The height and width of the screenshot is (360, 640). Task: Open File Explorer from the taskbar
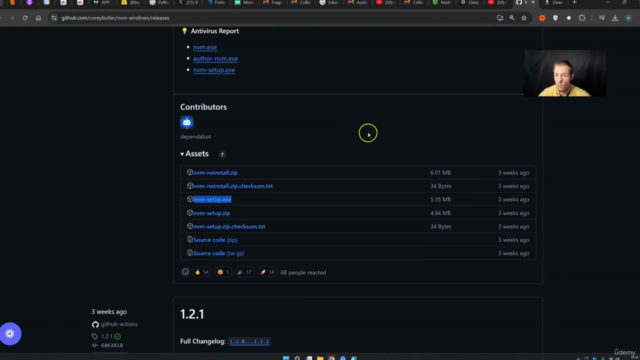(x=320, y=358)
